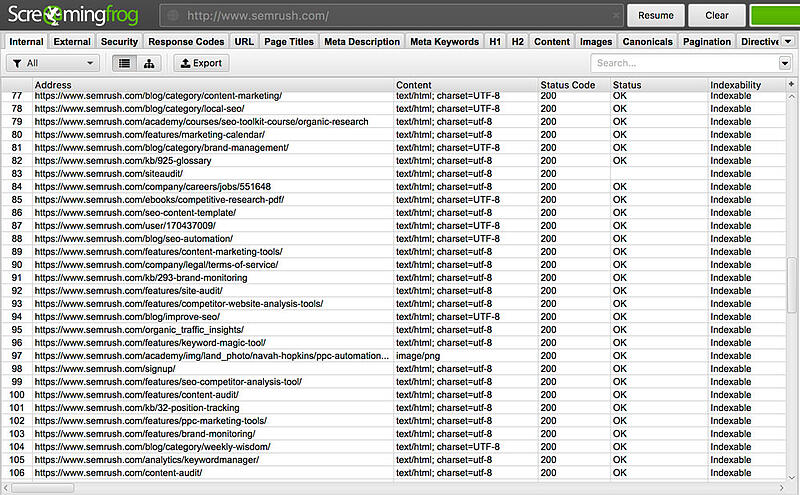Click horizontal scroll right arrow
This screenshot has width=800, height=495.
pos(781,488)
